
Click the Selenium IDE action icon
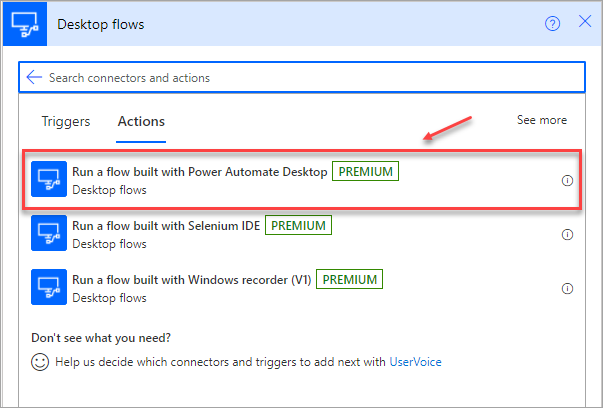pyautogui.click(x=47, y=234)
